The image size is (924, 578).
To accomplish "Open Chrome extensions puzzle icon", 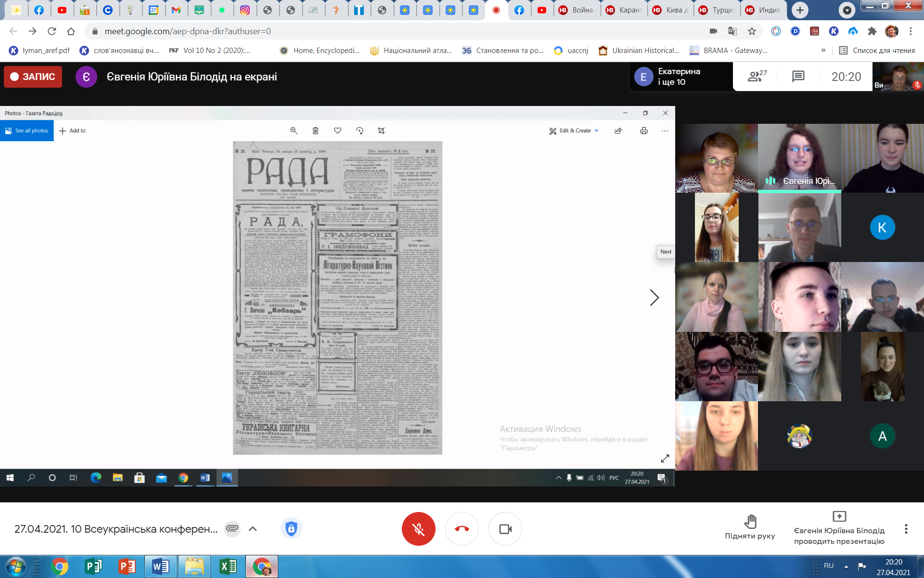I will coord(872,31).
